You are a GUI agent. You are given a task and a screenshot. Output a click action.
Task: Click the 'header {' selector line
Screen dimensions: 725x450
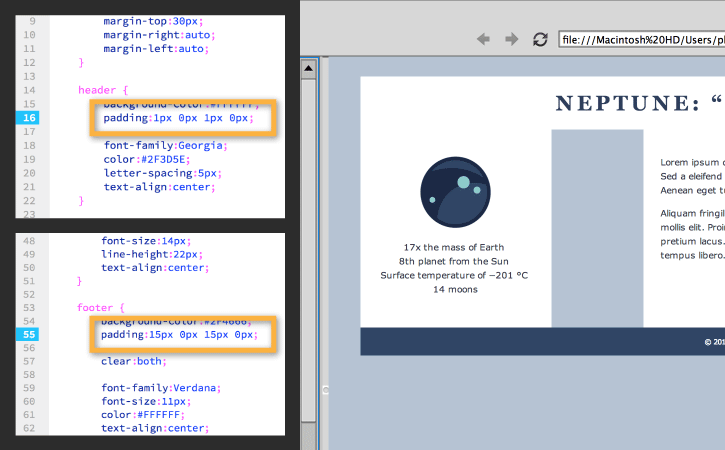(x=103, y=90)
